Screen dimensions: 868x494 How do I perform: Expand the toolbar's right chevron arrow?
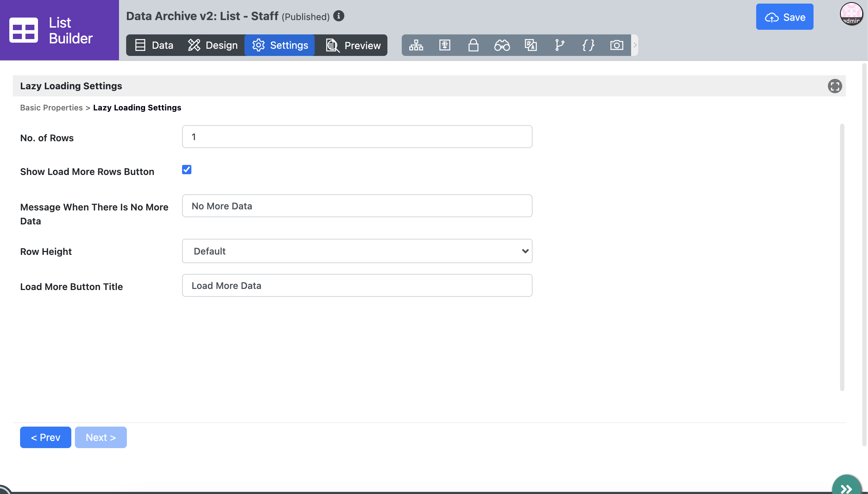pos(635,45)
